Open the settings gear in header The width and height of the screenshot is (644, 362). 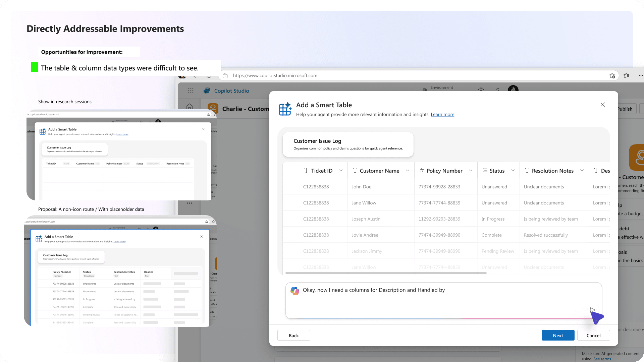point(481,90)
